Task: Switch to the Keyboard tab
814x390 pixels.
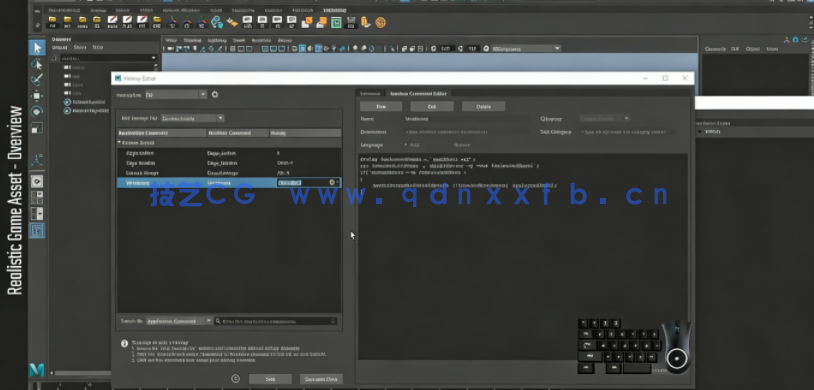Action: pos(370,93)
